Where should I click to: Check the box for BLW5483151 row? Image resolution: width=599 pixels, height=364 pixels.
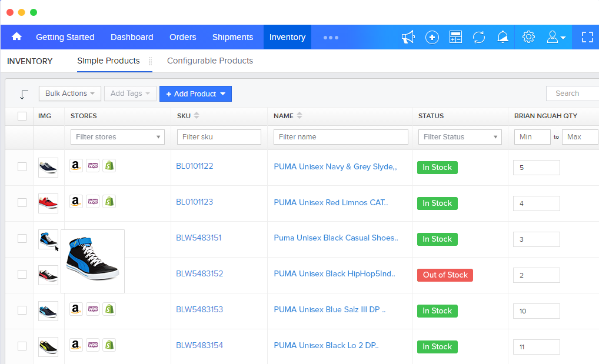coord(22,238)
